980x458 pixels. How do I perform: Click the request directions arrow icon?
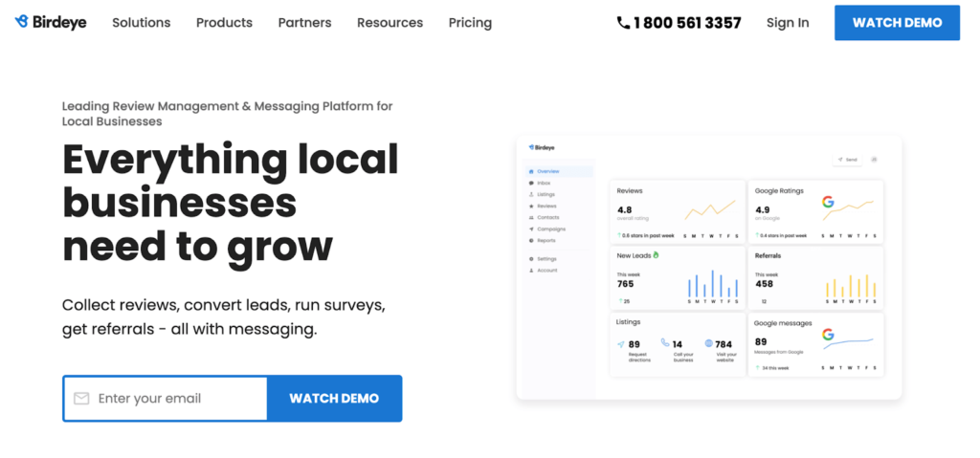[620, 344]
